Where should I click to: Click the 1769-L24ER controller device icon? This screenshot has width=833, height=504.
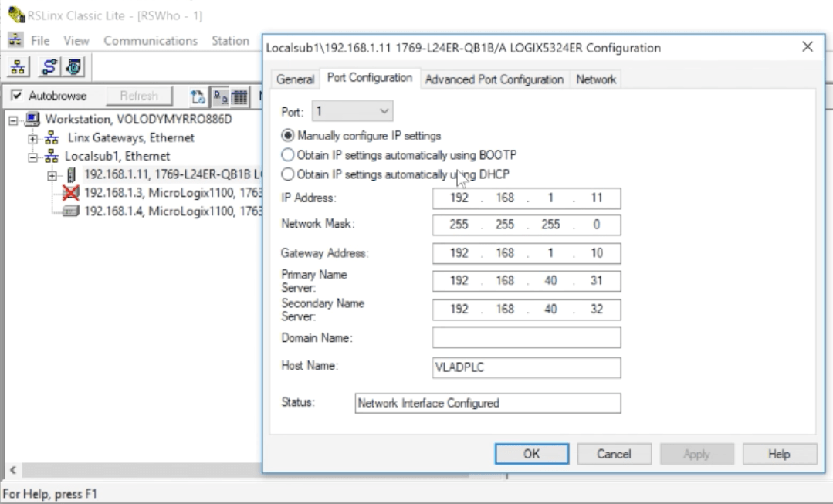(71, 174)
